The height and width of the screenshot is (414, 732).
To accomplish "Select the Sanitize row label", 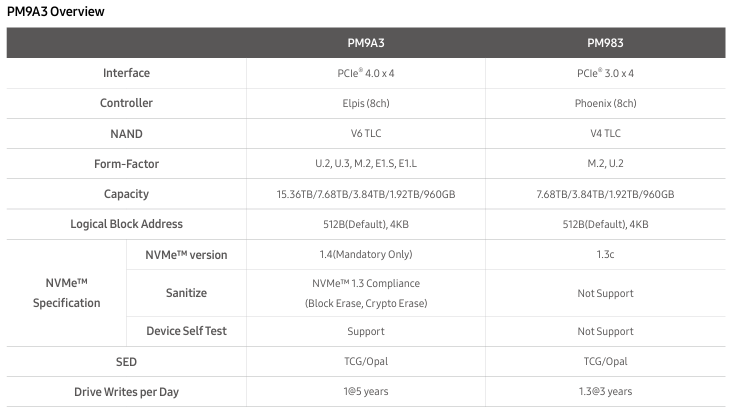I will pyautogui.click(x=186, y=293).
